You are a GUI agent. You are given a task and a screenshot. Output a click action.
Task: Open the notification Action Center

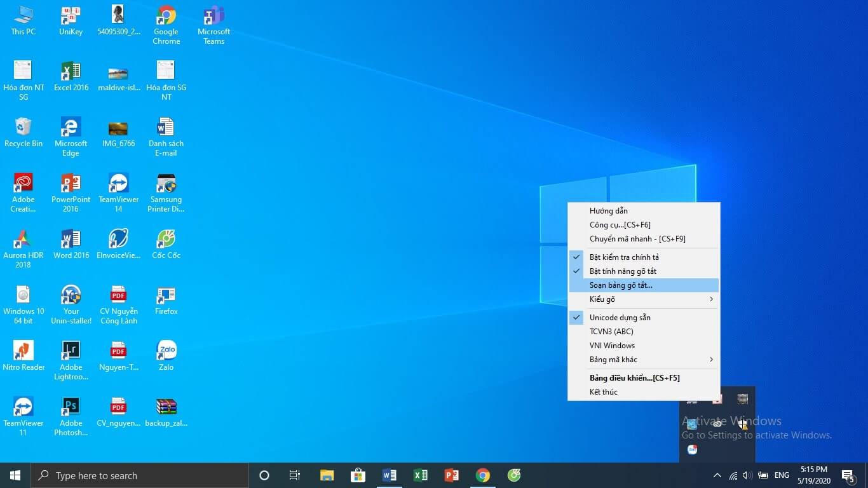coord(848,475)
